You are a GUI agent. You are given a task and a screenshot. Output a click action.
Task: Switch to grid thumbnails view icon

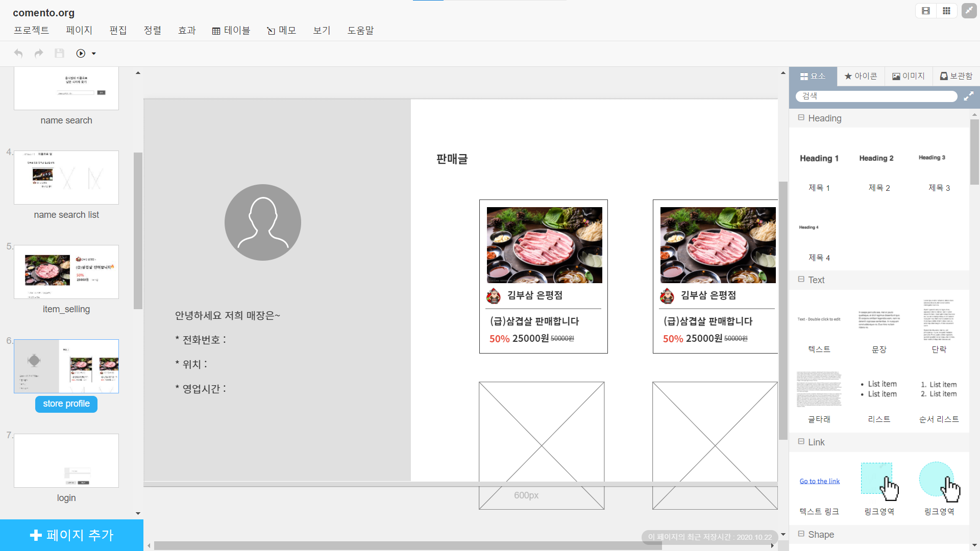click(946, 11)
